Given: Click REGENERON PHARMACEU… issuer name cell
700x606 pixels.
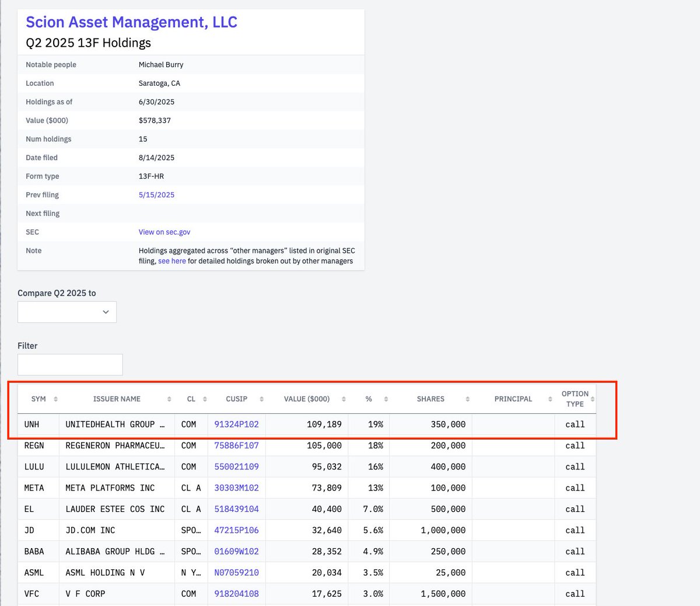Looking at the screenshot, I should pos(117,445).
